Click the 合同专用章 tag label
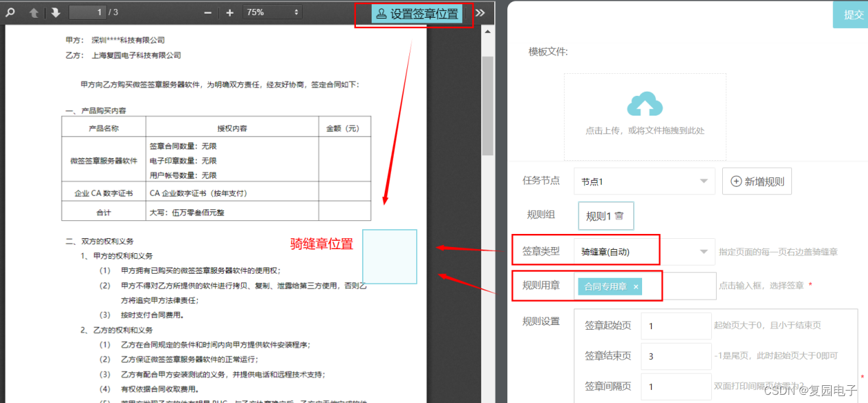The height and width of the screenshot is (403, 868). click(x=606, y=287)
